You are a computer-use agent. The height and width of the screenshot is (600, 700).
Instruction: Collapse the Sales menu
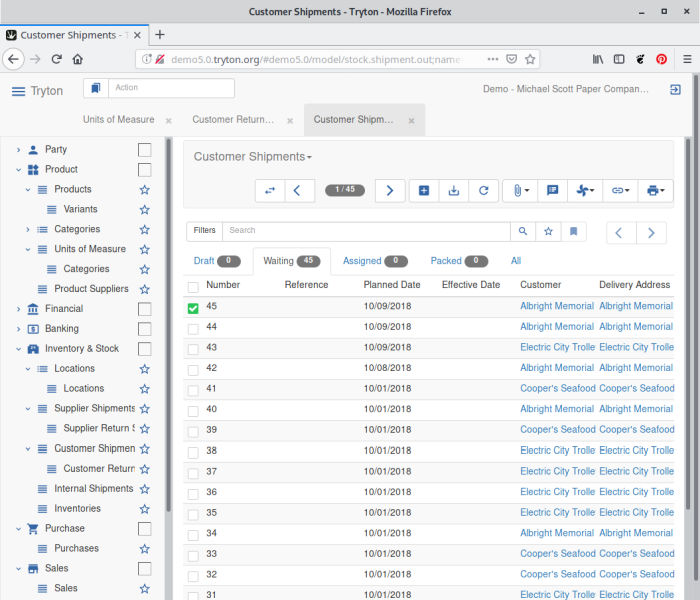coord(18,569)
